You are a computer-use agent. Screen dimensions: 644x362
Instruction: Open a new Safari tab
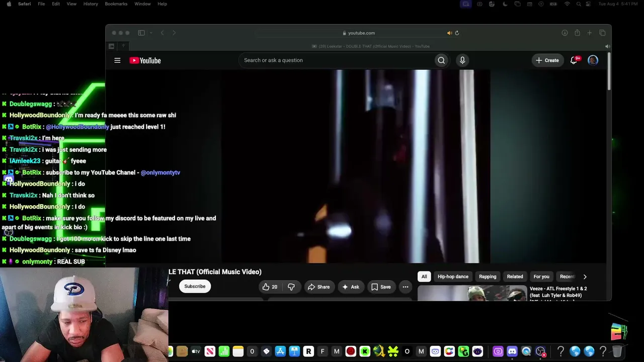coord(590,33)
